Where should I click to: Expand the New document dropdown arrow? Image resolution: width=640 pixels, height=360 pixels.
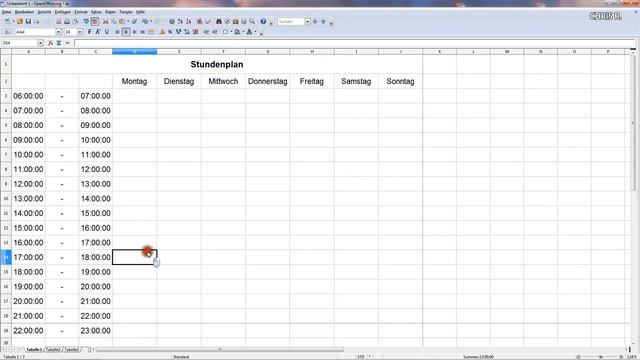(x=13, y=21)
